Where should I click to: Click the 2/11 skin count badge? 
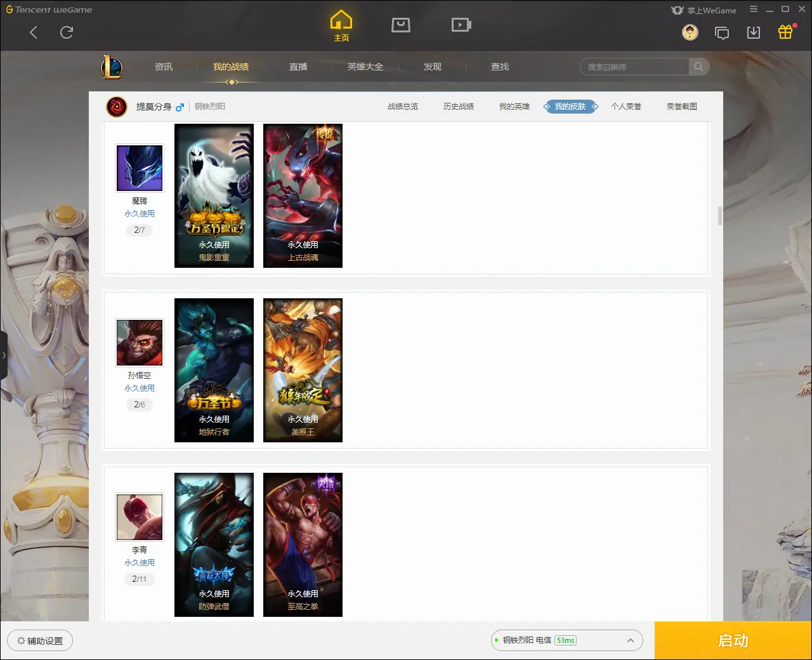click(x=140, y=579)
